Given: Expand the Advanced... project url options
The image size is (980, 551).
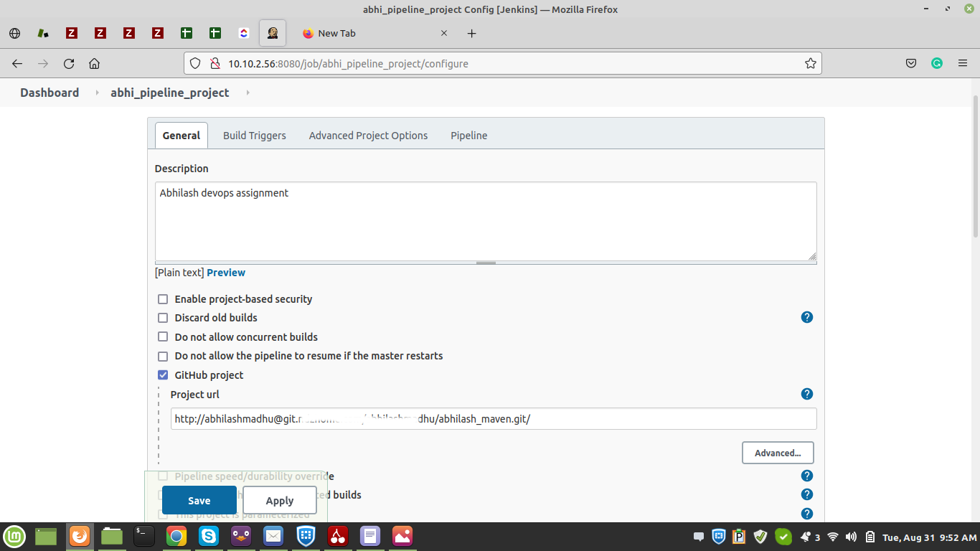Looking at the screenshot, I should tap(778, 453).
